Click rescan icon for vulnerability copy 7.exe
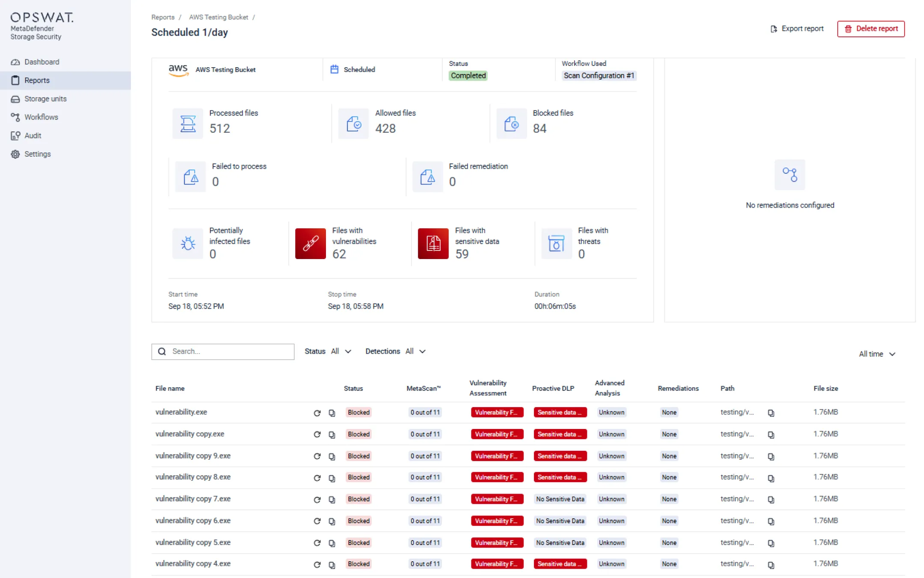This screenshot has height=578, width=924. (x=317, y=500)
